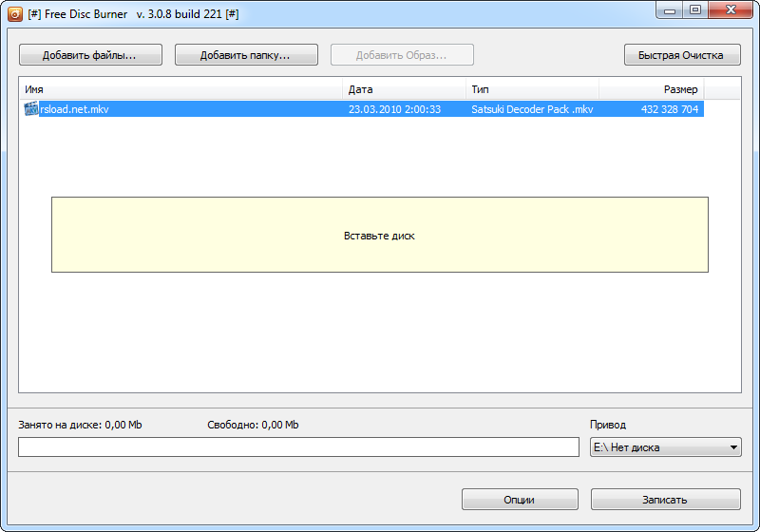Viewport: 760px width, 532px height.
Task: Sort files by the Дата column header
Action: pyautogui.click(x=403, y=89)
